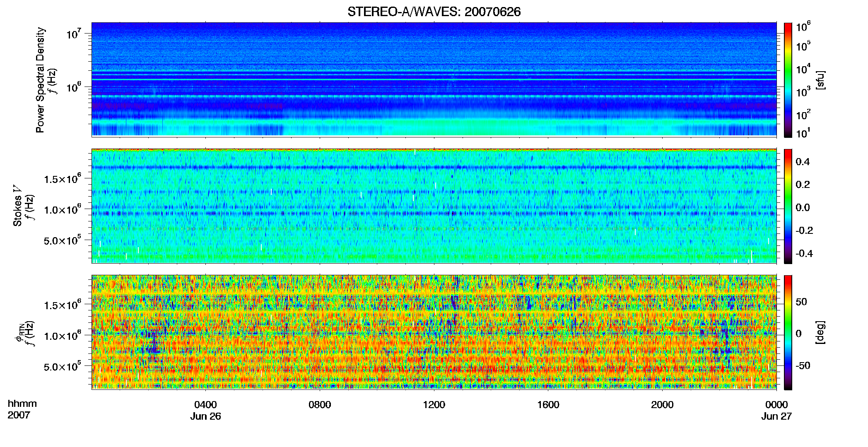Screen dimensions: 868x447
Task: Click the 1200 time axis label
Action: [434, 404]
